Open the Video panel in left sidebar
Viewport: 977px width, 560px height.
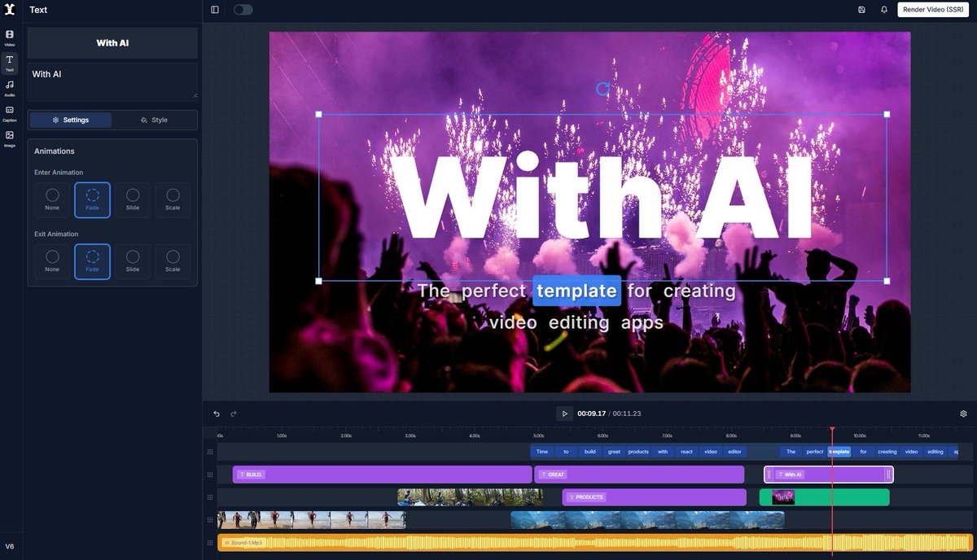point(10,37)
